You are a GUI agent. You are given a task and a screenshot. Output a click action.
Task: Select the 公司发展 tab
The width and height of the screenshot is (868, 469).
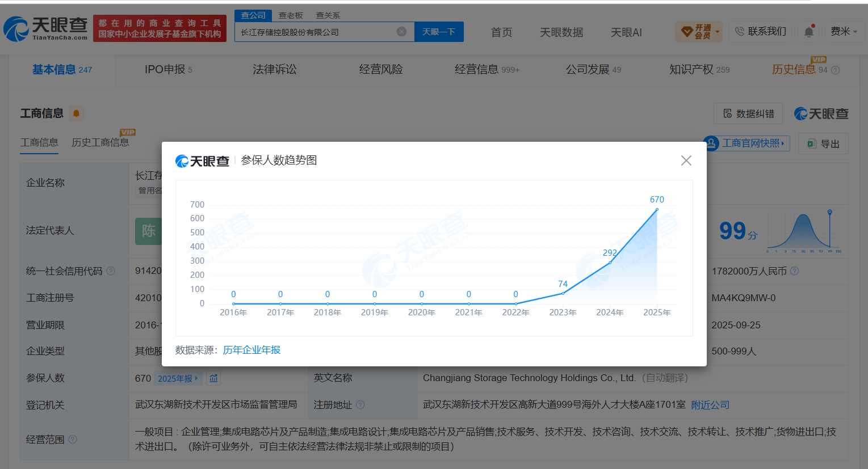[593, 69]
